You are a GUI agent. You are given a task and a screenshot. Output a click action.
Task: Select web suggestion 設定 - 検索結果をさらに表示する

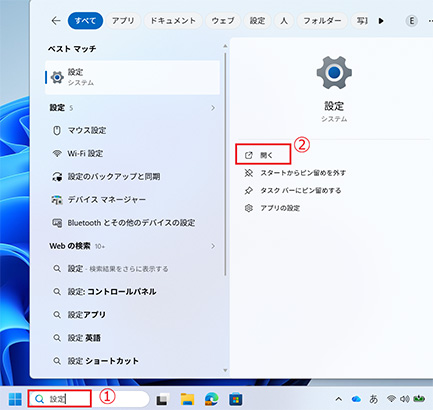(133, 269)
